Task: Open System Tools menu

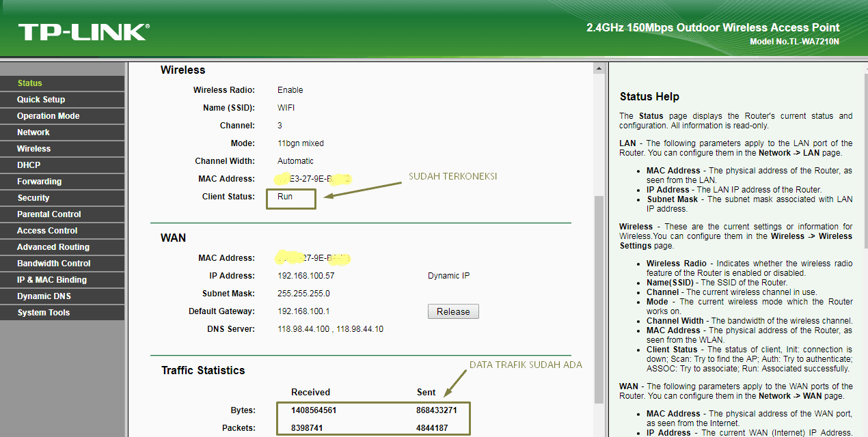Action: pos(62,313)
